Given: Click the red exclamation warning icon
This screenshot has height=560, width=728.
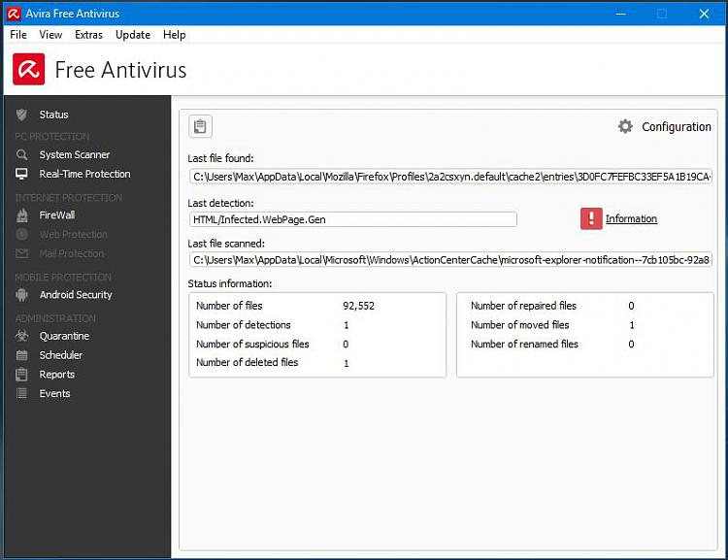Looking at the screenshot, I should (x=591, y=218).
